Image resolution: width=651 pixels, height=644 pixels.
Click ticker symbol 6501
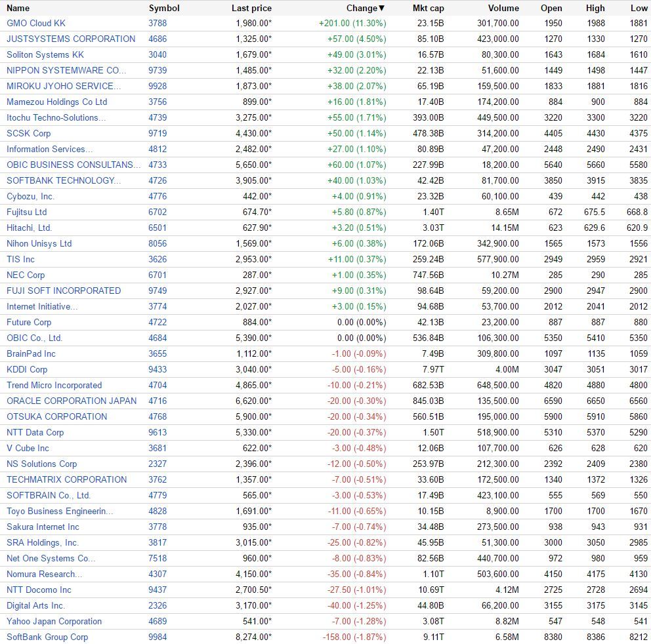tap(157, 228)
